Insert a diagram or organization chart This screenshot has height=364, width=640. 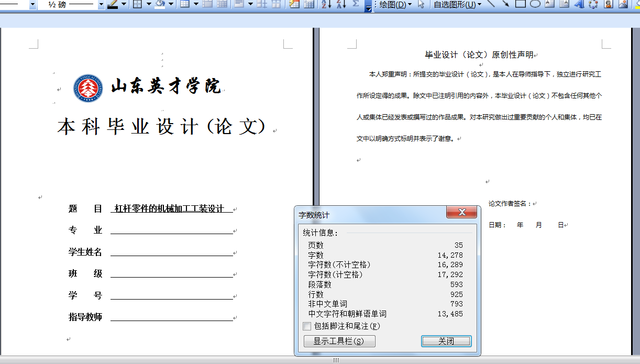pos(593,4)
